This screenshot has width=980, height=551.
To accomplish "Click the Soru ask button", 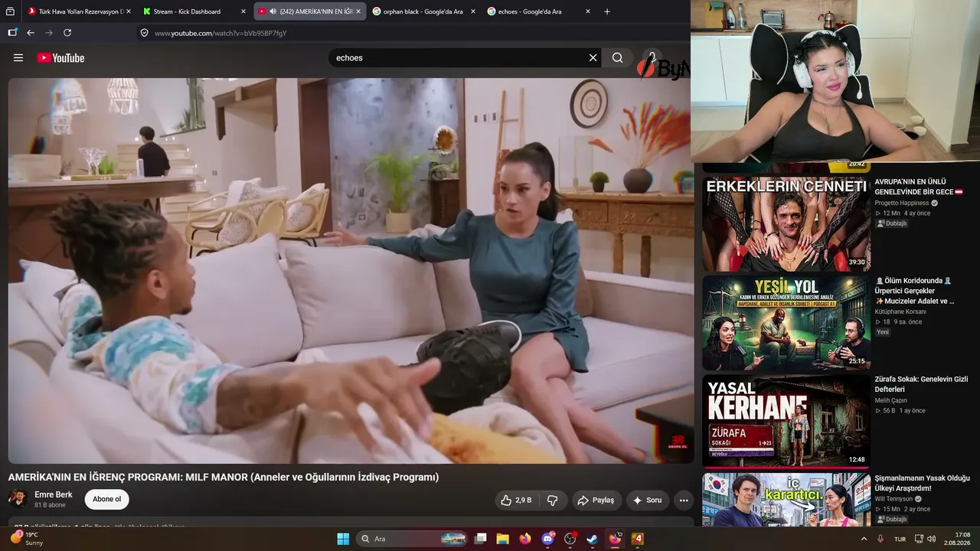I will click(647, 500).
